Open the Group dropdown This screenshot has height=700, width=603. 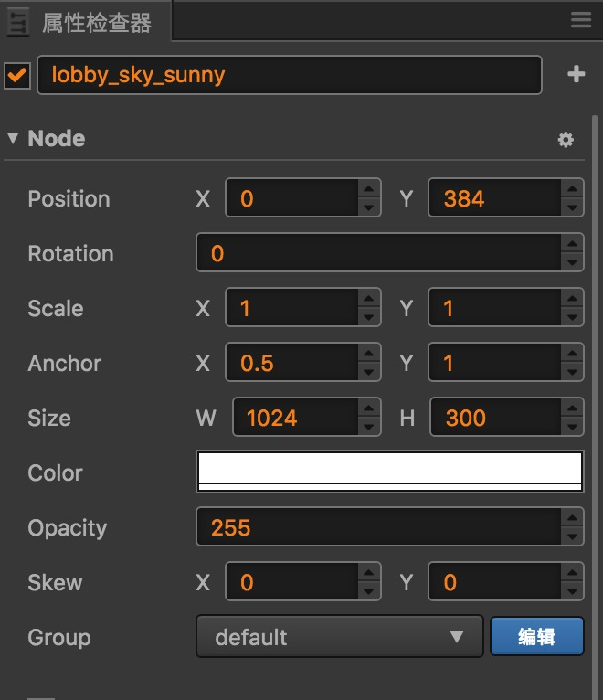pos(339,637)
